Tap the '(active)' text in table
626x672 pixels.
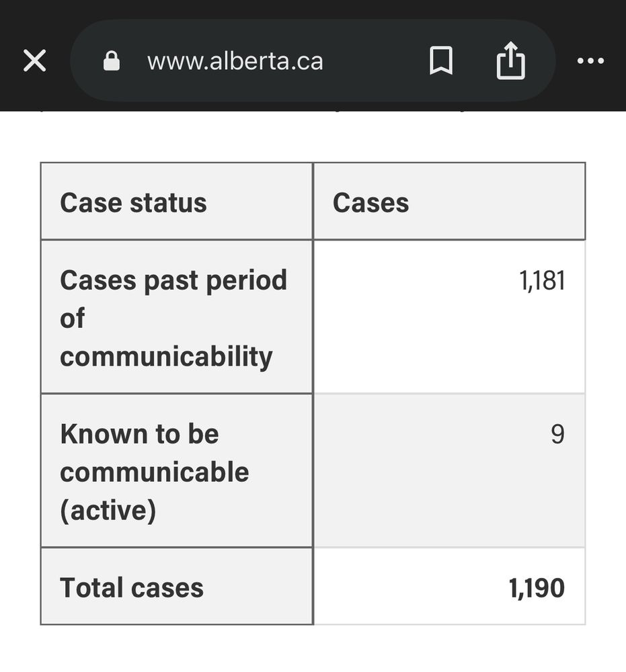(108, 511)
